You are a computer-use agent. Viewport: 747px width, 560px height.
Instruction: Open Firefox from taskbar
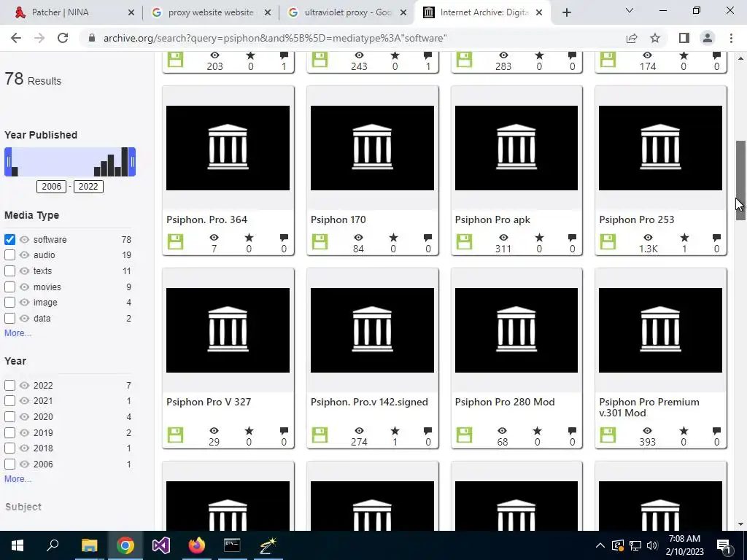[196, 545]
